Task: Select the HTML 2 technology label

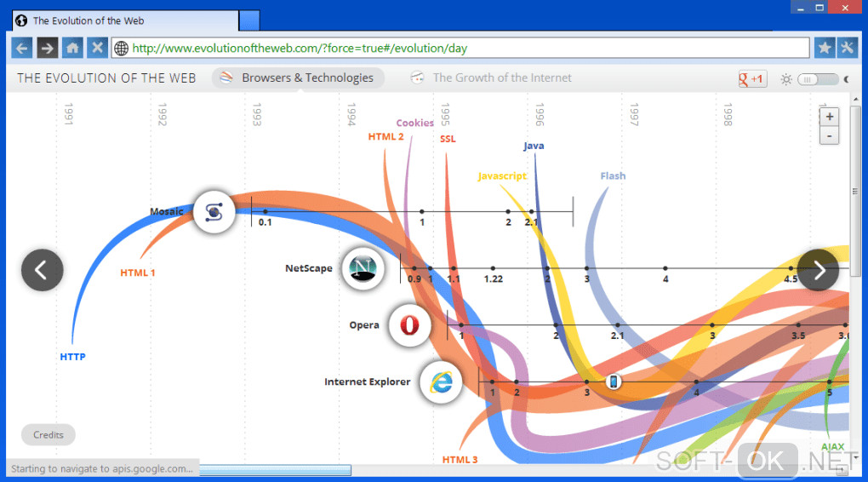Action: (385, 137)
